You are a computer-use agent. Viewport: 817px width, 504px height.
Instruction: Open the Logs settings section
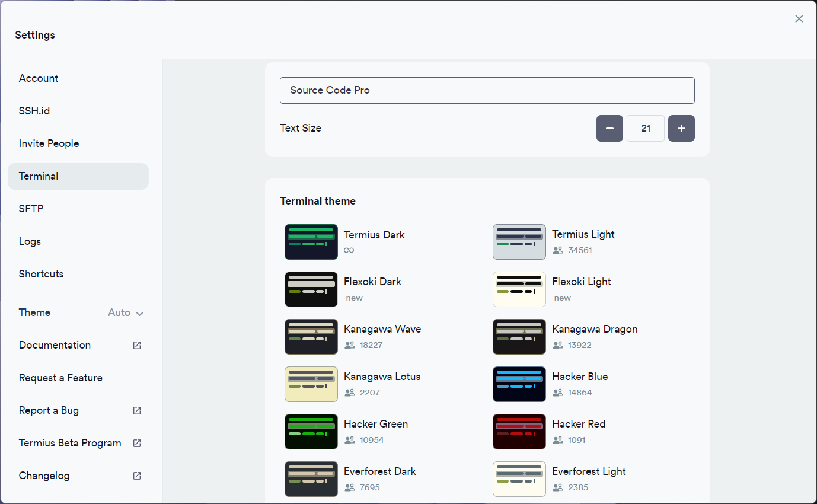pyautogui.click(x=78, y=241)
